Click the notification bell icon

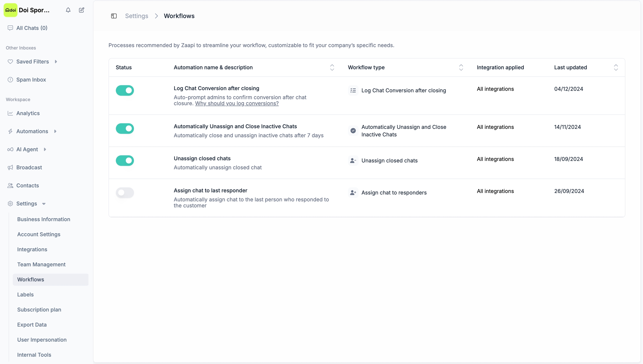68,10
